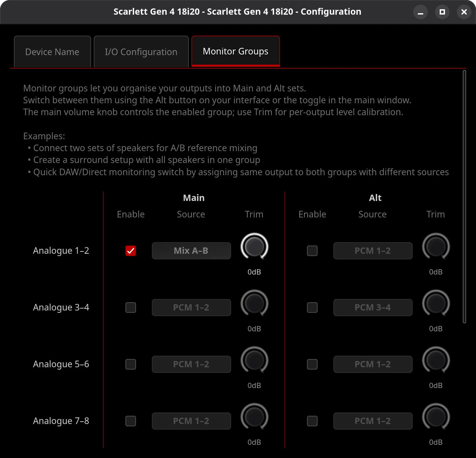Open Alt Source dropdown for Analogue 3–4
The image size is (476, 458).
tap(373, 308)
